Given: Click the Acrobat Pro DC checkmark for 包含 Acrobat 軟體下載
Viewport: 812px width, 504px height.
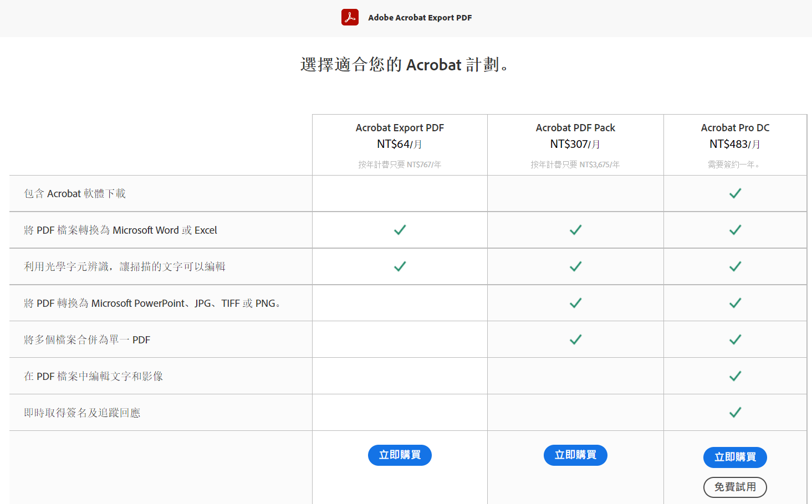Looking at the screenshot, I should [x=735, y=193].
